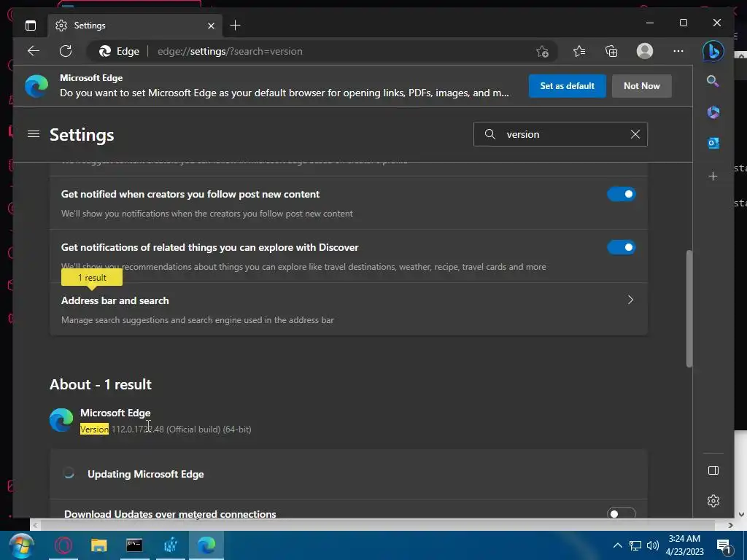The image size is (747, 560).
Task: Dismiss prompt with Not Now button
Action: [642, 86]
